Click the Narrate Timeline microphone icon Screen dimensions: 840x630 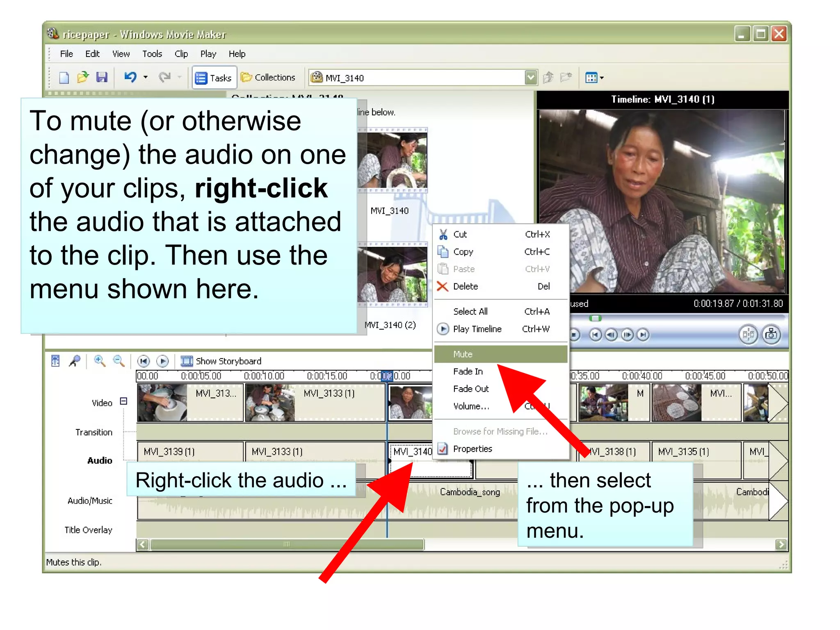click(75, 361)
